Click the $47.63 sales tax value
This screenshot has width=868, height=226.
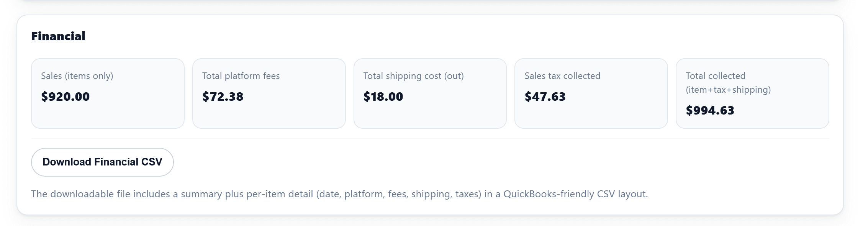point(545,97)
